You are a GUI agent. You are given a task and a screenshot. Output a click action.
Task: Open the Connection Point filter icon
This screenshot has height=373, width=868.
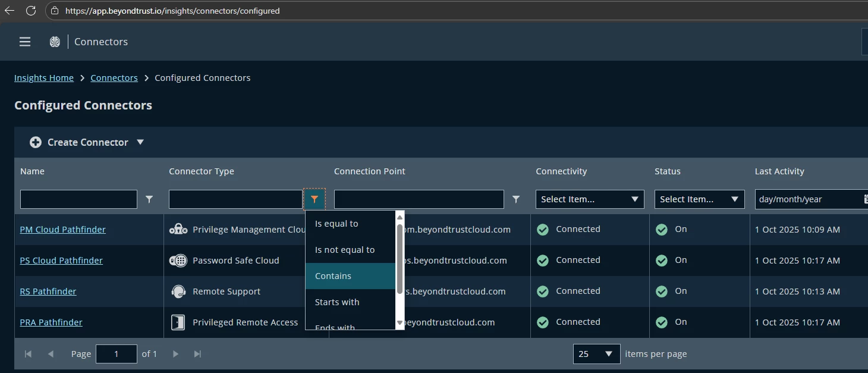click(x=516, y=199)
